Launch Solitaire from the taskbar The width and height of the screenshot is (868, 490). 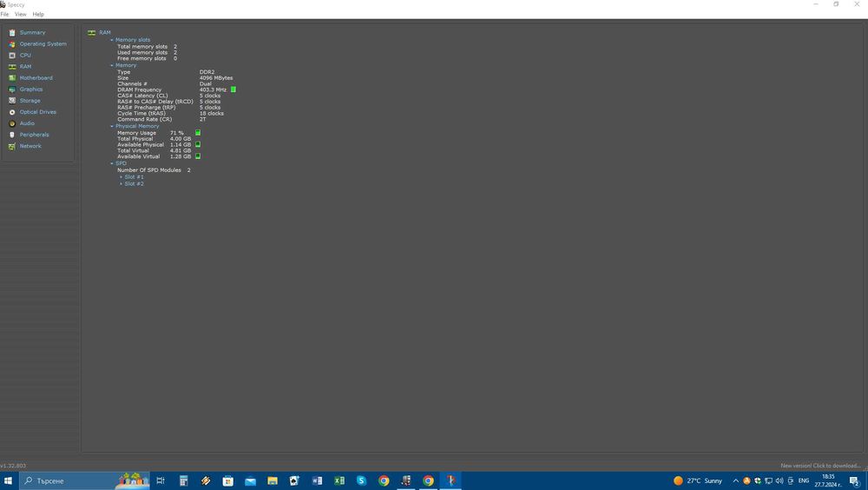294,480
